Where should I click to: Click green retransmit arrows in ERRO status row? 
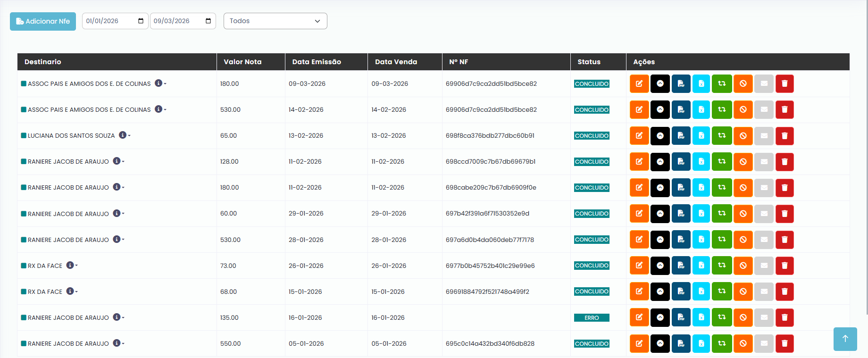pyautogui.click(x=722, y=317)
